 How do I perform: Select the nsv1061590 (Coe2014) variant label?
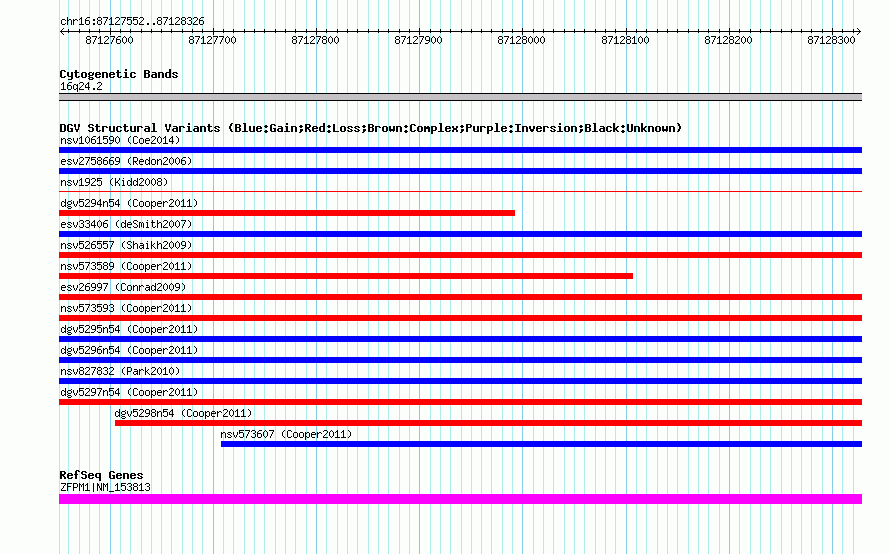pyautogui.click(x=120, y=140)
